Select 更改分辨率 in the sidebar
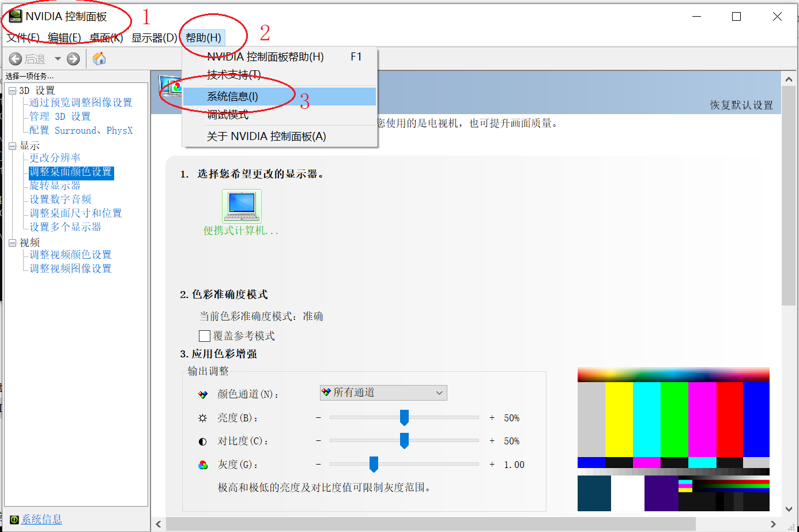This screenshot has height=532, width=799. click(55, 157)
